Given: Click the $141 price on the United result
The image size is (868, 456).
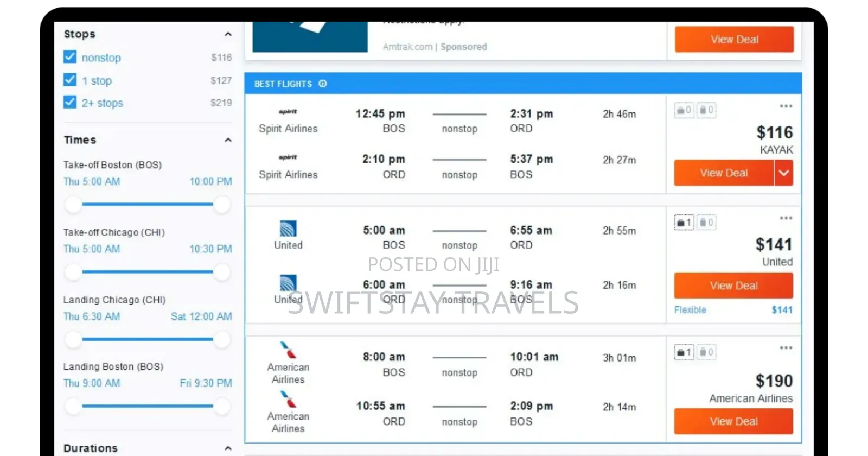Looking at the screenshot, I should point(774,245).
